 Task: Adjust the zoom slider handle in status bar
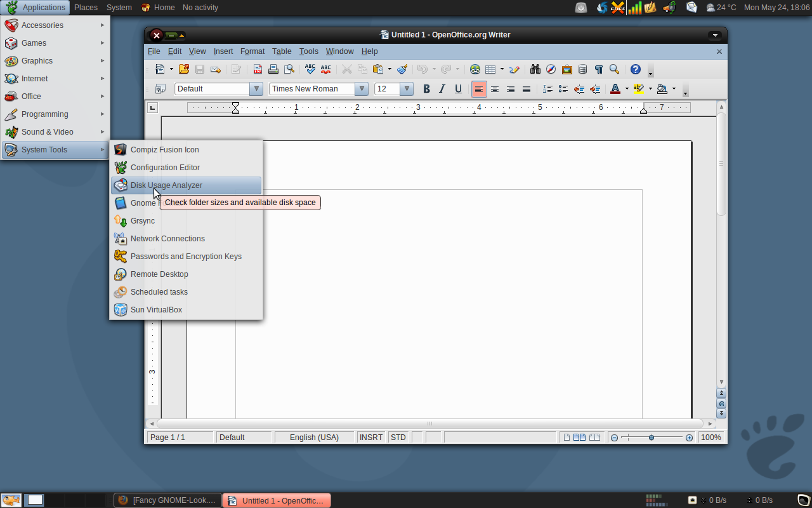(x=652, y=438)
